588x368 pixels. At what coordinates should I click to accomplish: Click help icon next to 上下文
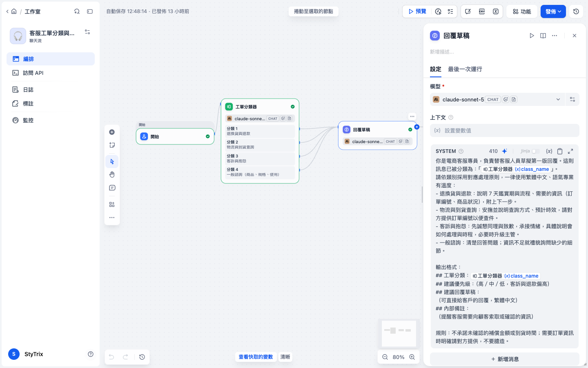click(x=451, y=117)
